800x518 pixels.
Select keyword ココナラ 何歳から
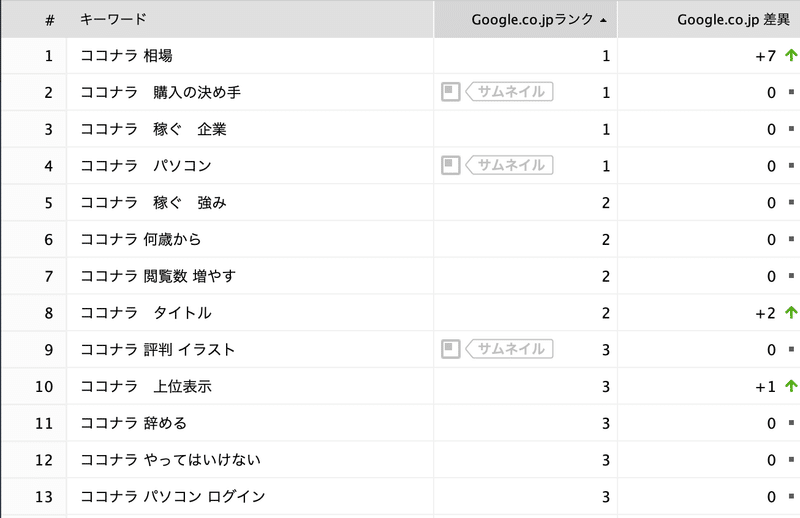[141, 239]
